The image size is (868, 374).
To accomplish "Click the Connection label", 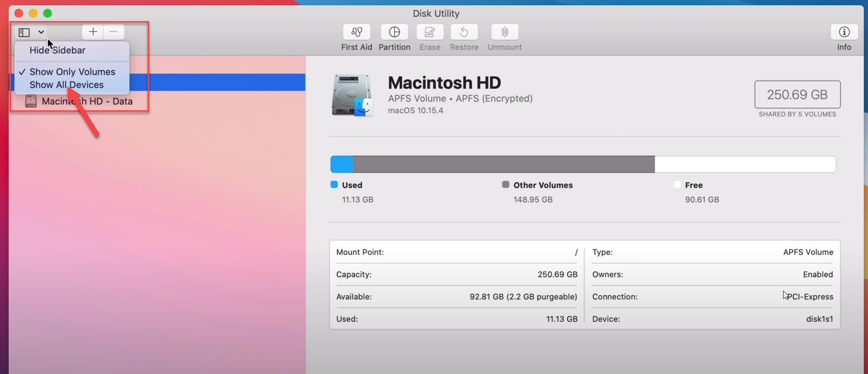I will tap(615, 297).
